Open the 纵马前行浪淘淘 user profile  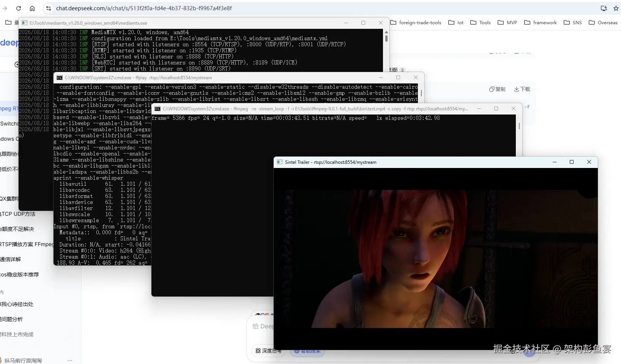tap(21, 361)
